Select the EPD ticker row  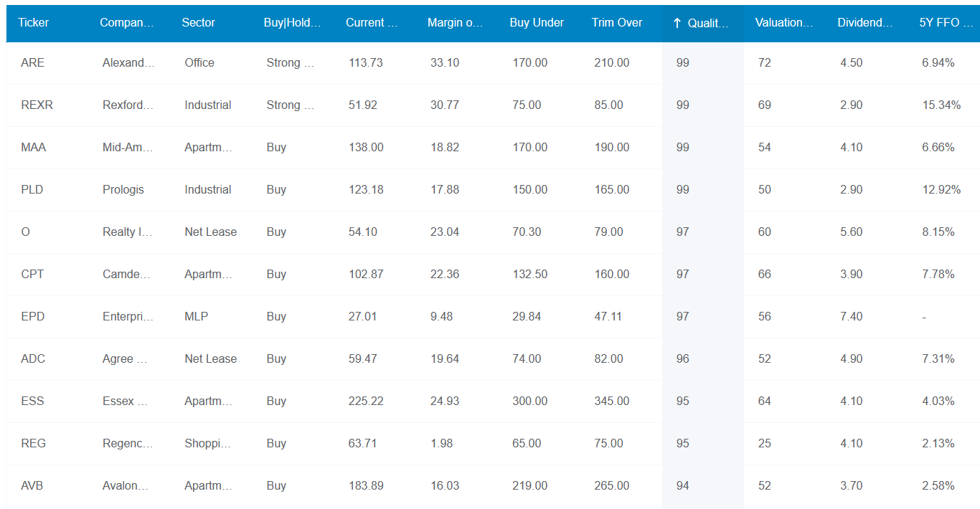click(33, 317)
